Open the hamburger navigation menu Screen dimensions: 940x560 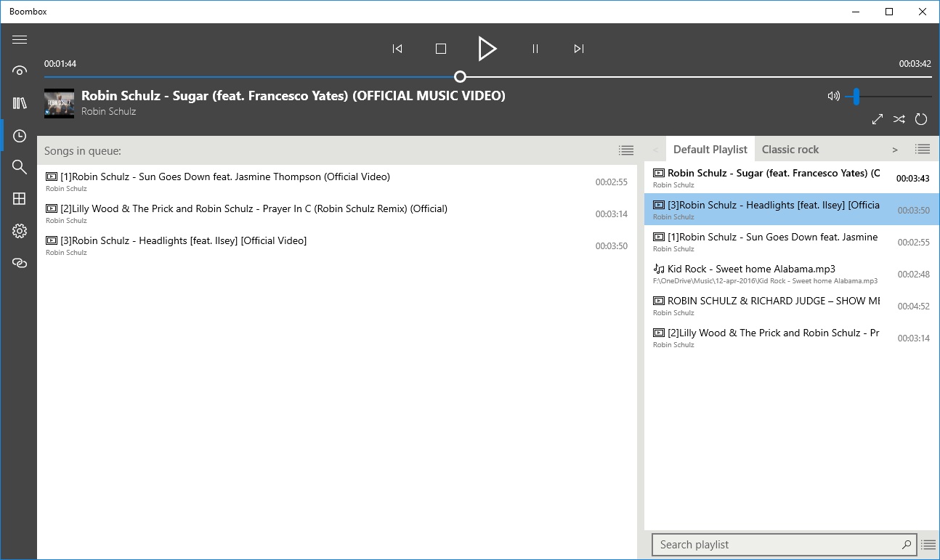point(19,39)
